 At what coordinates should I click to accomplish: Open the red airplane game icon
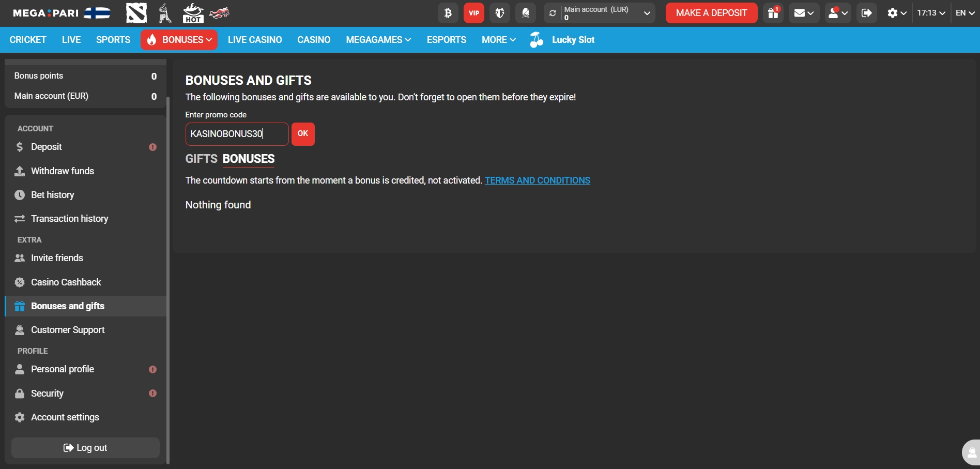click(220, 13)
